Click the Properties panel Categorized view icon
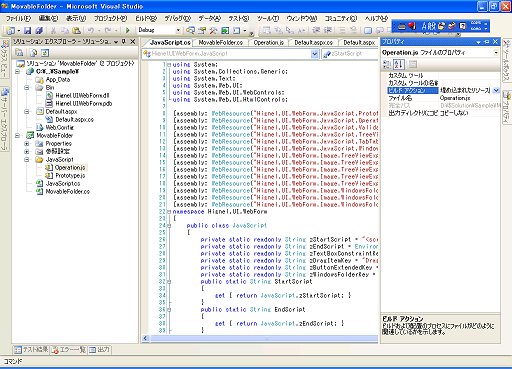Screen dimensions: 512x369 (387, 64)
